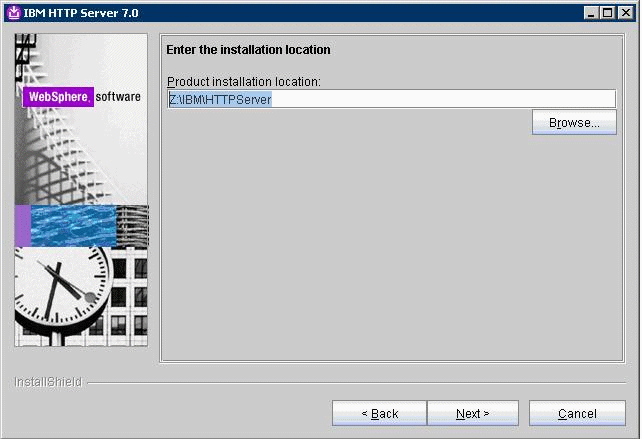Viewport: 642px width, 439px height.
Task: Click the WebSphere software logo
Action: (82, 97)
